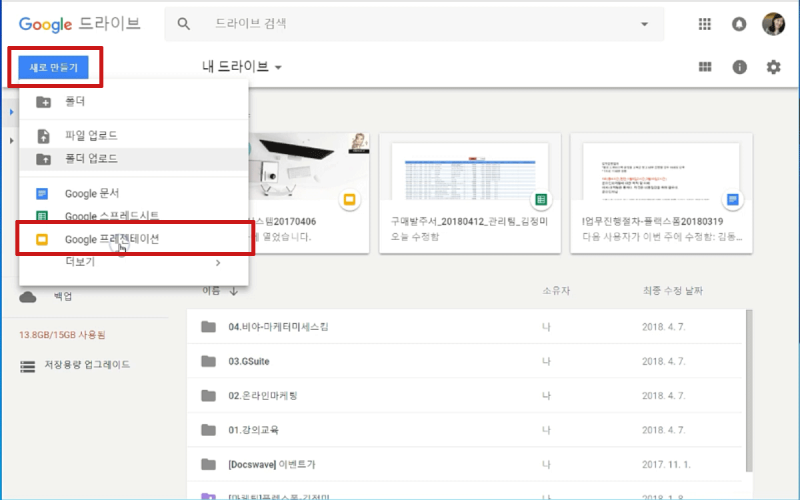800x500 pixels.
Task: Click folder icon of 02.온라인마케팅 row
Action: point(208,395)
